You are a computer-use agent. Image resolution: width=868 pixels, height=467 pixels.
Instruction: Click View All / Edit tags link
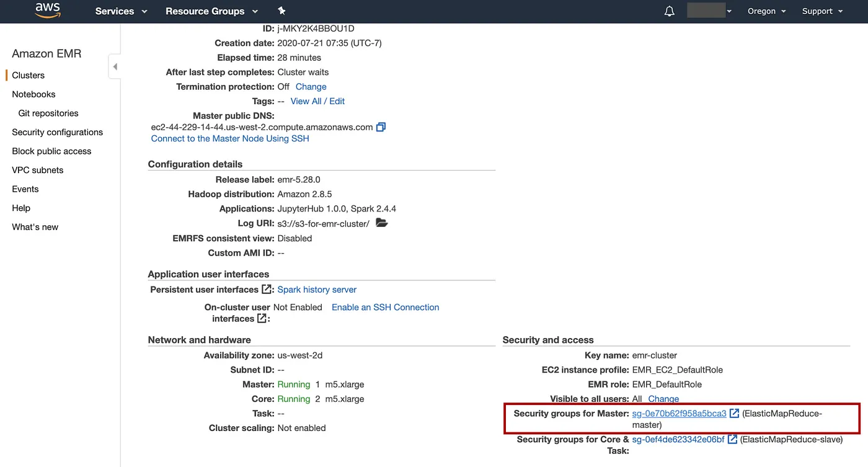pos(317,101)
